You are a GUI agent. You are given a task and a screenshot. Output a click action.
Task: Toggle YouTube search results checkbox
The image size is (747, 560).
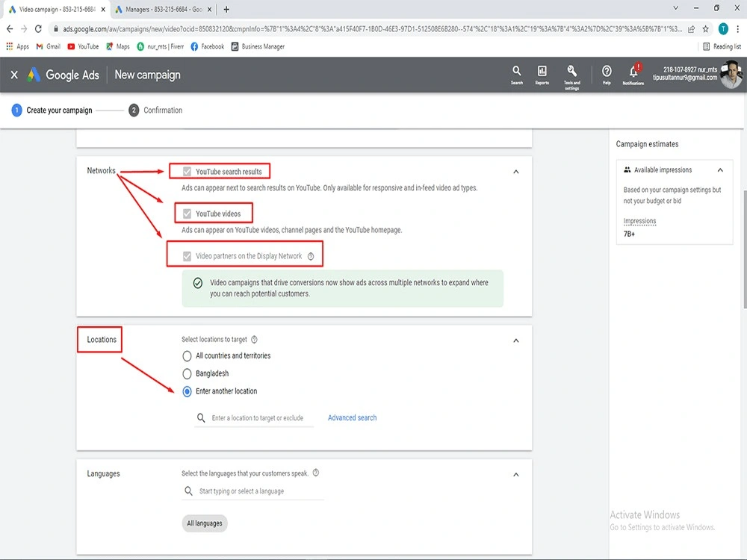coord(187,172)
